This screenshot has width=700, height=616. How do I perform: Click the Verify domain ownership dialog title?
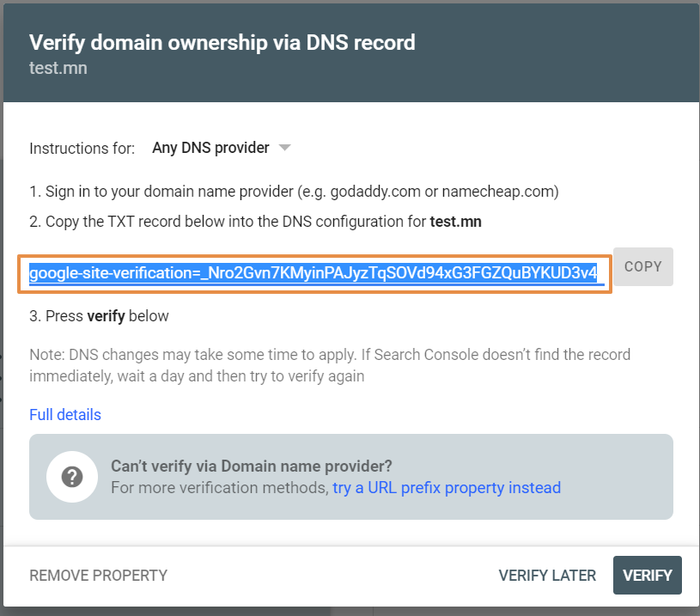tap(222, 43)
